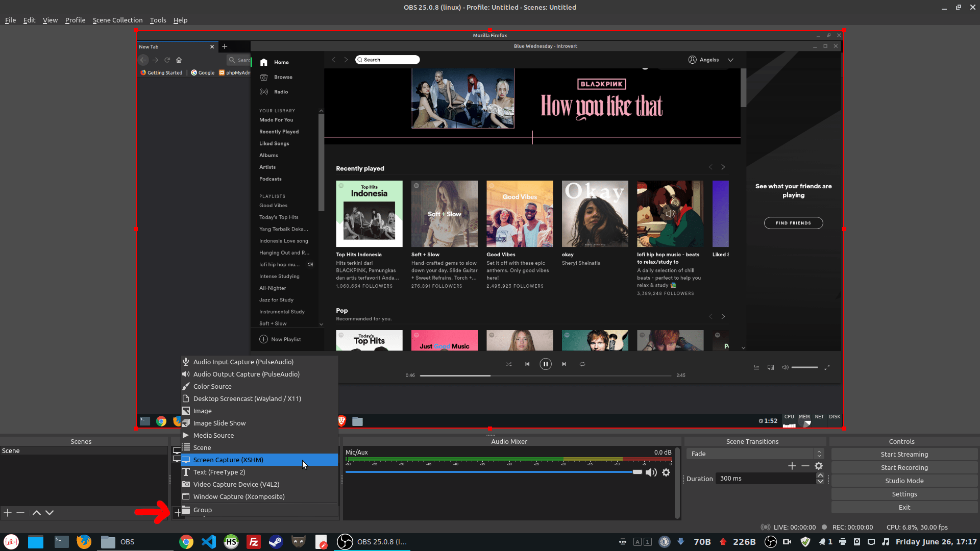Remove scene with minus icon
Screen dimensions: 980x551
[x=20, y=513]
